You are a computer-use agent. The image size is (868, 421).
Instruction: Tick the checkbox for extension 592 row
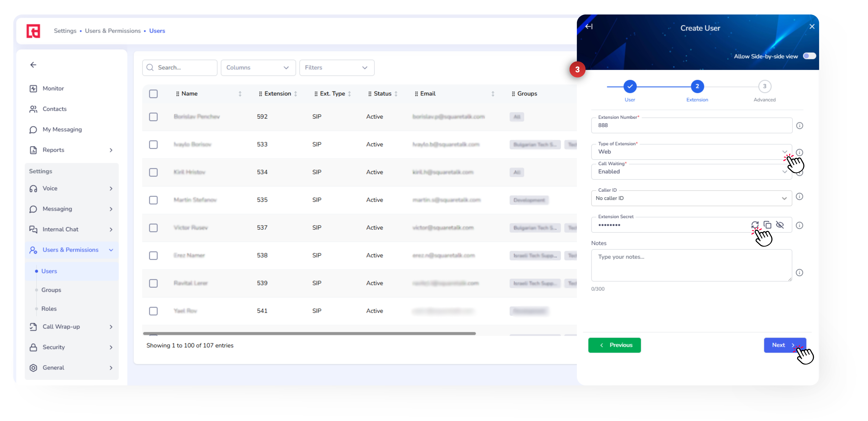[x=153, y=117]
